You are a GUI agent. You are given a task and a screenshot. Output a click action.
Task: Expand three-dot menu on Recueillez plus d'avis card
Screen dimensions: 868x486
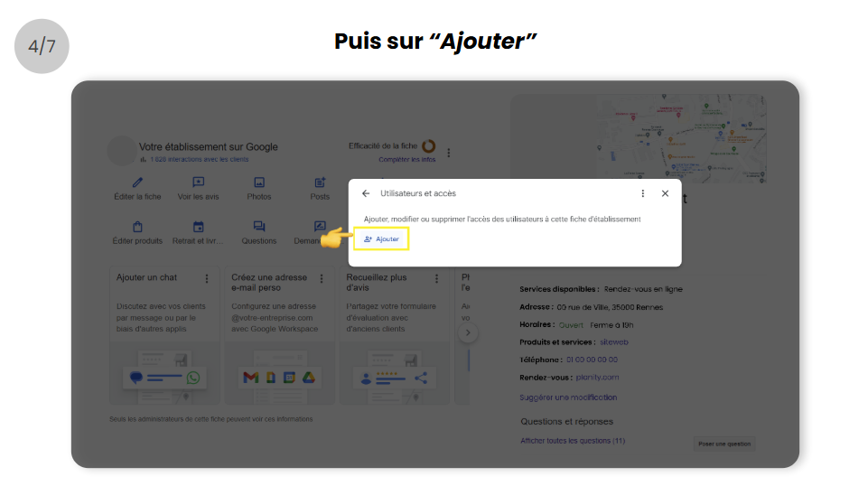[x=436, y=278]
